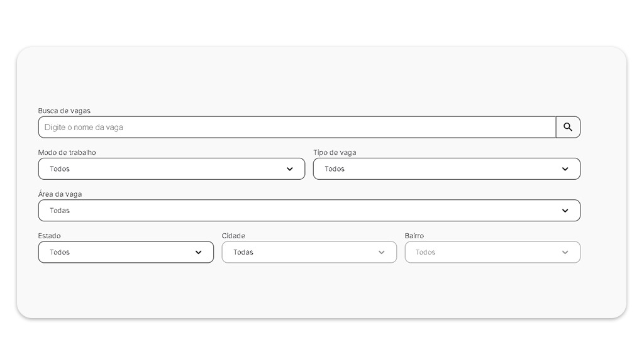The height and width of the screenshot is (337, 644).
Task: Click the 'Busca de vagas' label
Action: coord(64,111)
